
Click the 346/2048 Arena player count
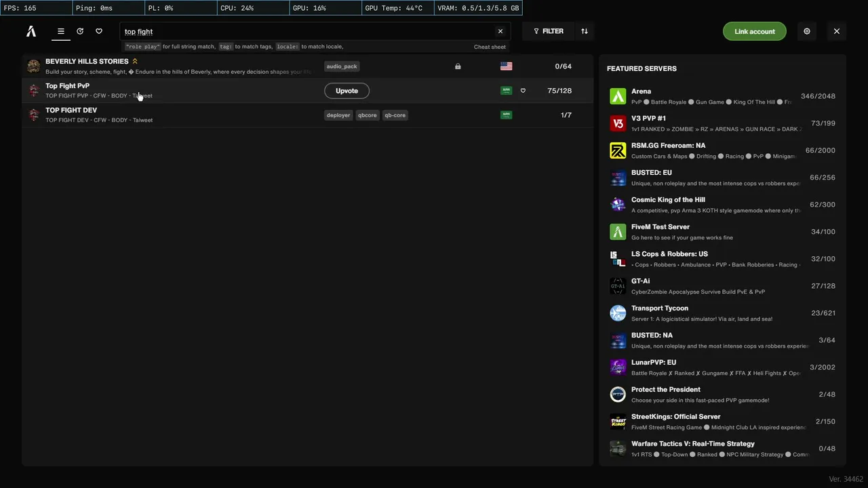818,96
